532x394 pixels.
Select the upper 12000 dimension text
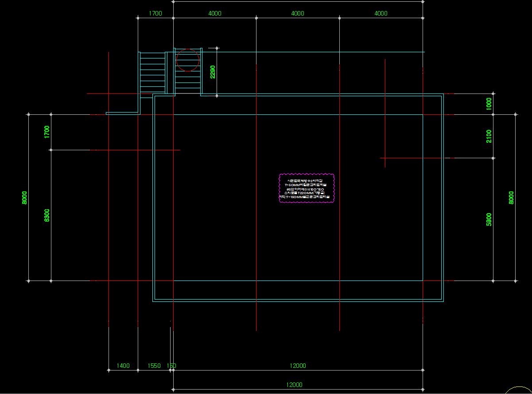pyautogui.click(x=298, y=366)
